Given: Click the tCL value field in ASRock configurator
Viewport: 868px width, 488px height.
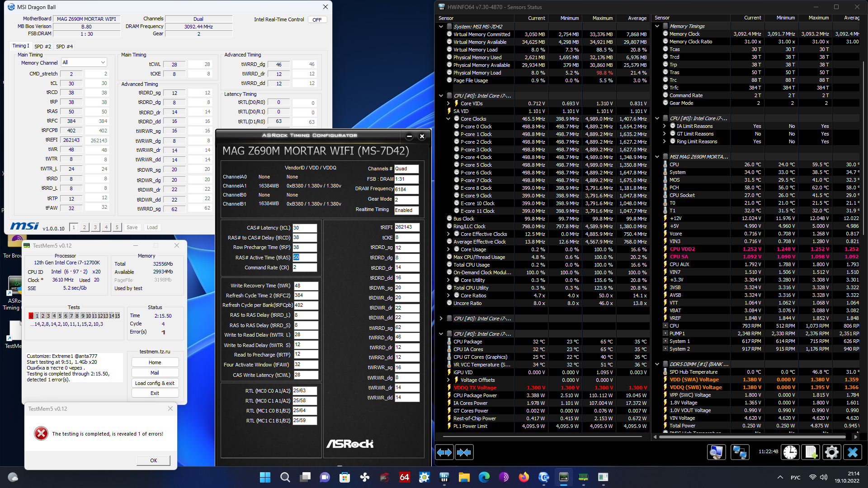Looking at the screenshot, I should click(x=304, y=228).
